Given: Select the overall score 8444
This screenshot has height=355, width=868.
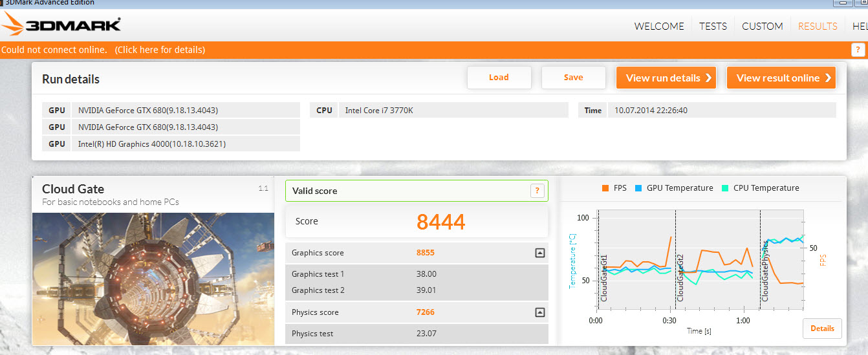Looking at the screenshot, I should pos(441,222).
